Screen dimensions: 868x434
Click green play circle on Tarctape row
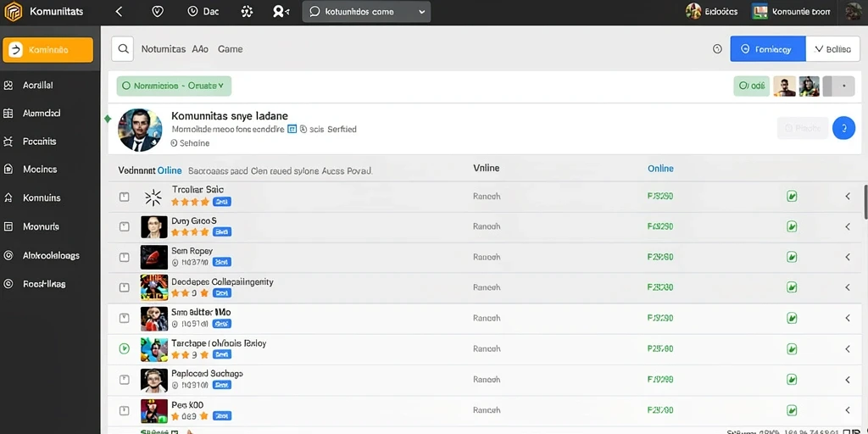click(125, 348)
